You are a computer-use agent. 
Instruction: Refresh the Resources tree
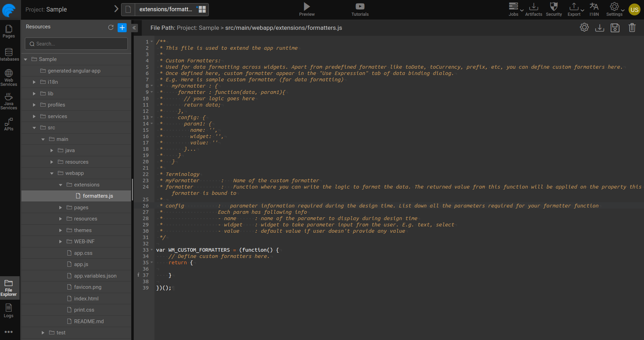(x=111, y=27)
